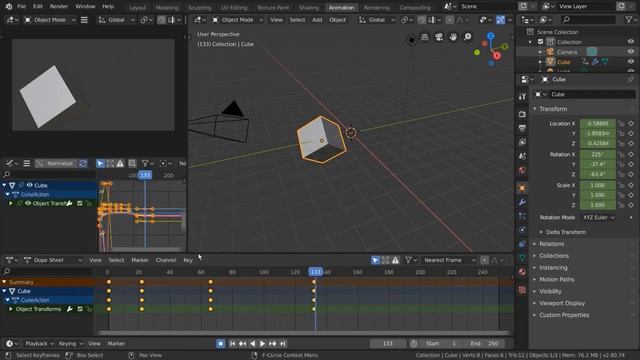Open the Render properties tab

pos(522,114)
